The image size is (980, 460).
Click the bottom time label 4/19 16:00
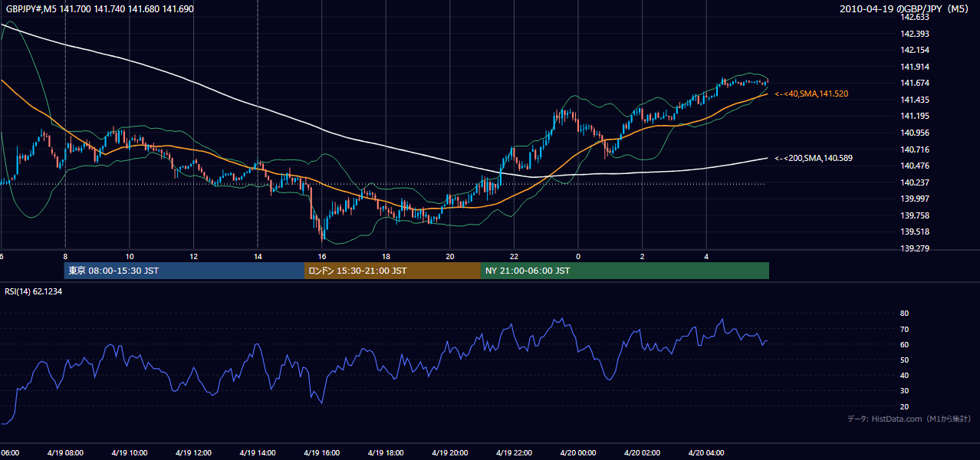coord(322,452)
